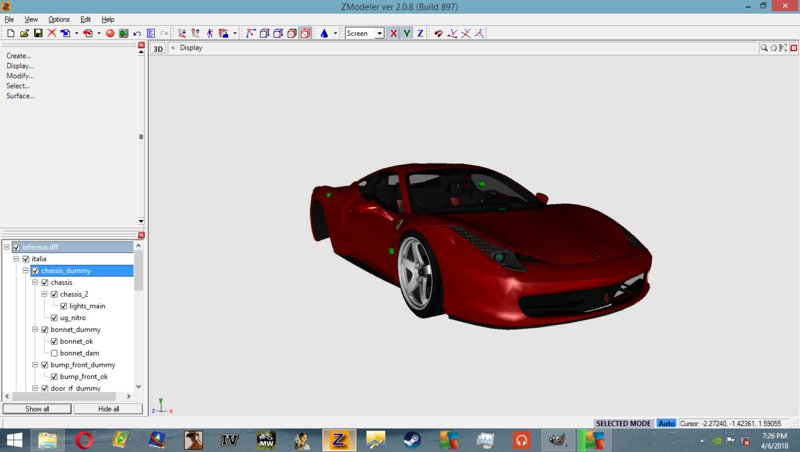
Task: Select the vertices level tool icon
Action: (182, 33)
